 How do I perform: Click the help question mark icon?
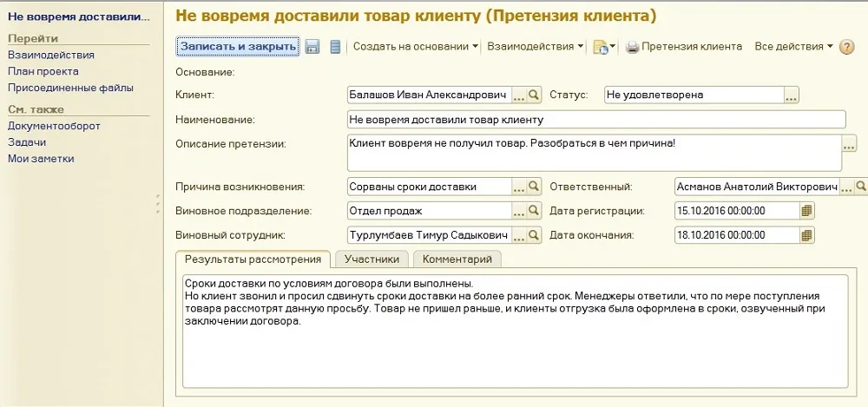click(847, 47)
